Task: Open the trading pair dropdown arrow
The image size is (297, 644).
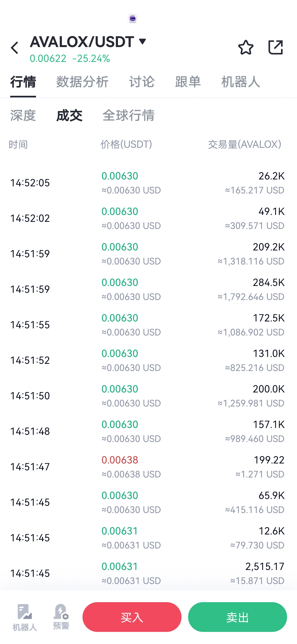Action: [142, 42]
